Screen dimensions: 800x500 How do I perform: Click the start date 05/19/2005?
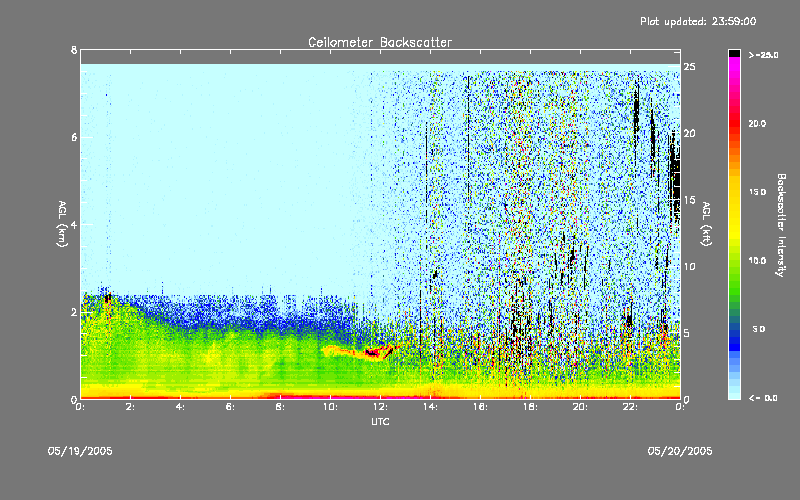pos(80,451)
